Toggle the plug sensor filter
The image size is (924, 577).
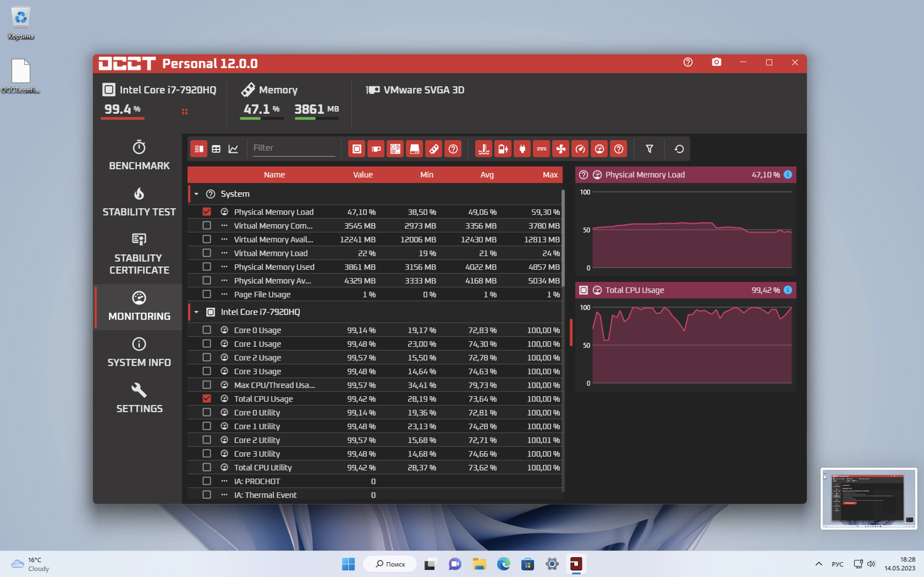pos(522,149)
